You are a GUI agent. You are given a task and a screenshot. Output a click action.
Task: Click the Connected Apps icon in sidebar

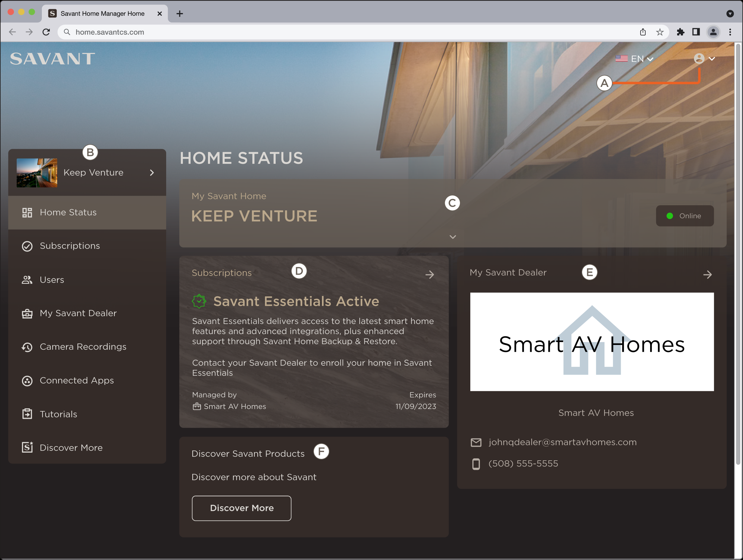(27, 381)
